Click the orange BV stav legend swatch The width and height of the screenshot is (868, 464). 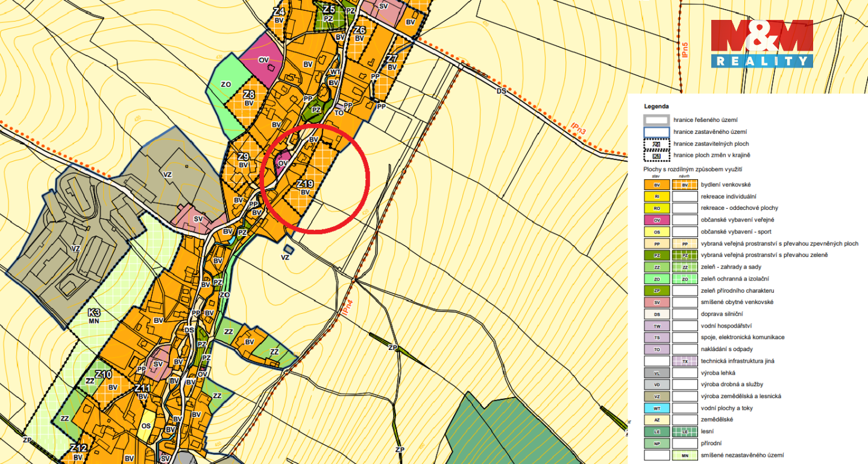click(656, 185)
